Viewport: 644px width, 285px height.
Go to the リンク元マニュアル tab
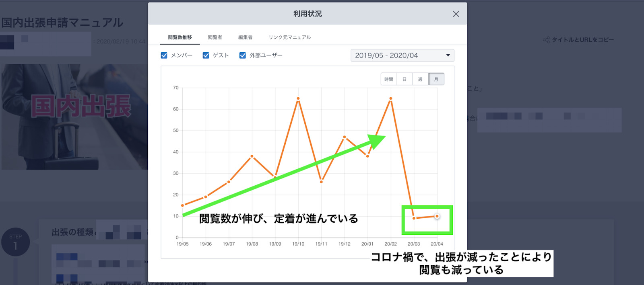pos(289,37)
